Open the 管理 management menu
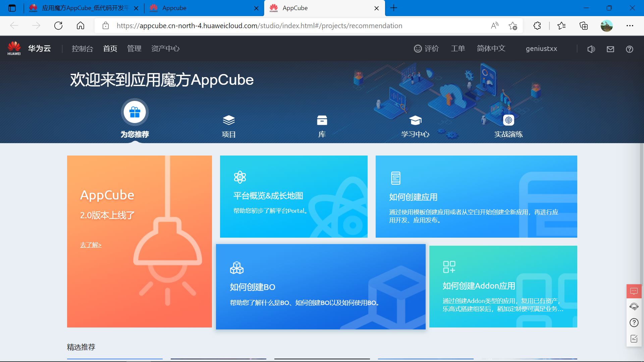Screen dimensions: 644x362 (x=134, y=49)
